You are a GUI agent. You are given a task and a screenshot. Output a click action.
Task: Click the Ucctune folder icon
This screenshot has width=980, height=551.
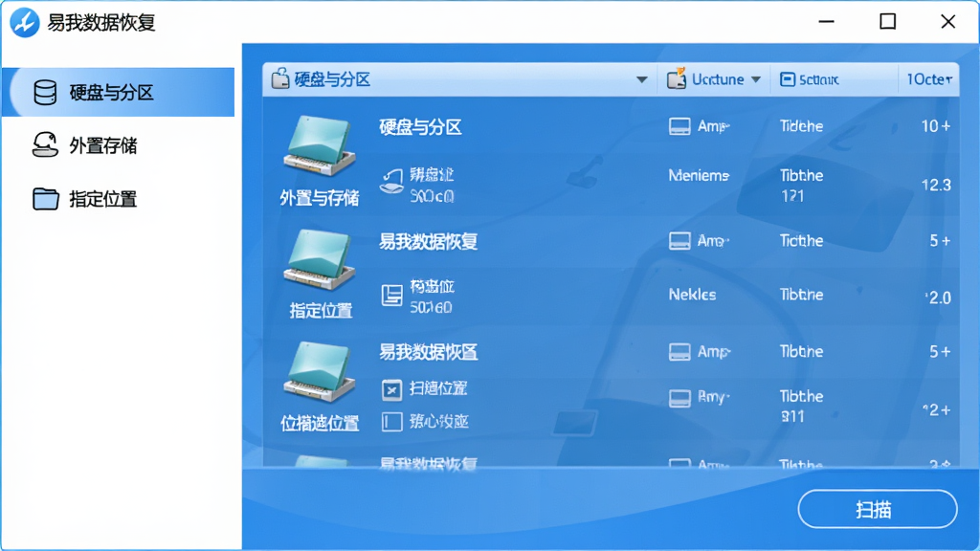coord(677,78)
